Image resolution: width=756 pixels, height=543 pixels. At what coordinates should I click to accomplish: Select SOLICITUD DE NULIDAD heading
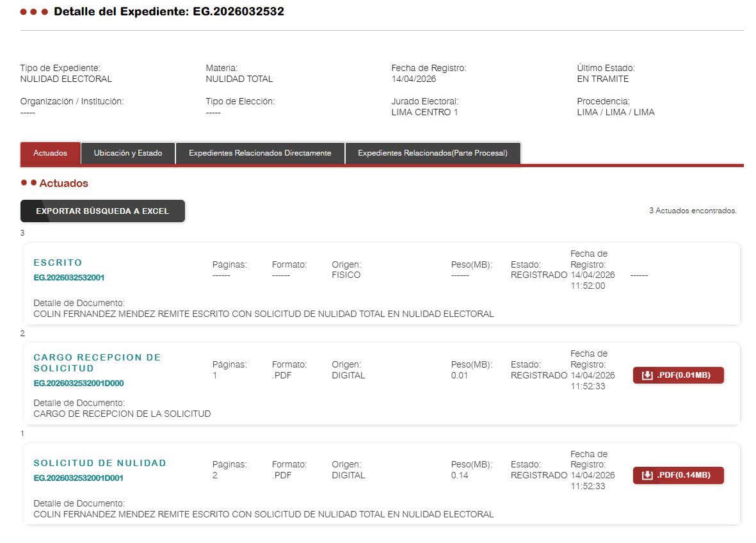tap(100, 463)
